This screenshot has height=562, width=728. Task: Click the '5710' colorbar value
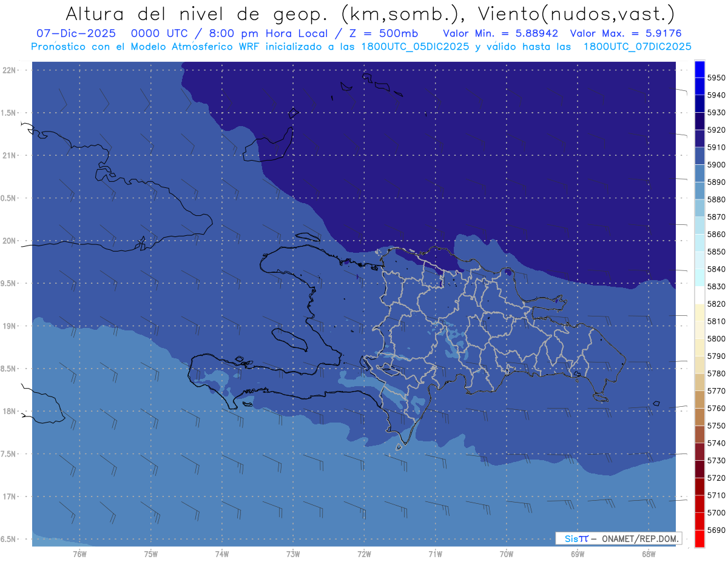[716, 495]
